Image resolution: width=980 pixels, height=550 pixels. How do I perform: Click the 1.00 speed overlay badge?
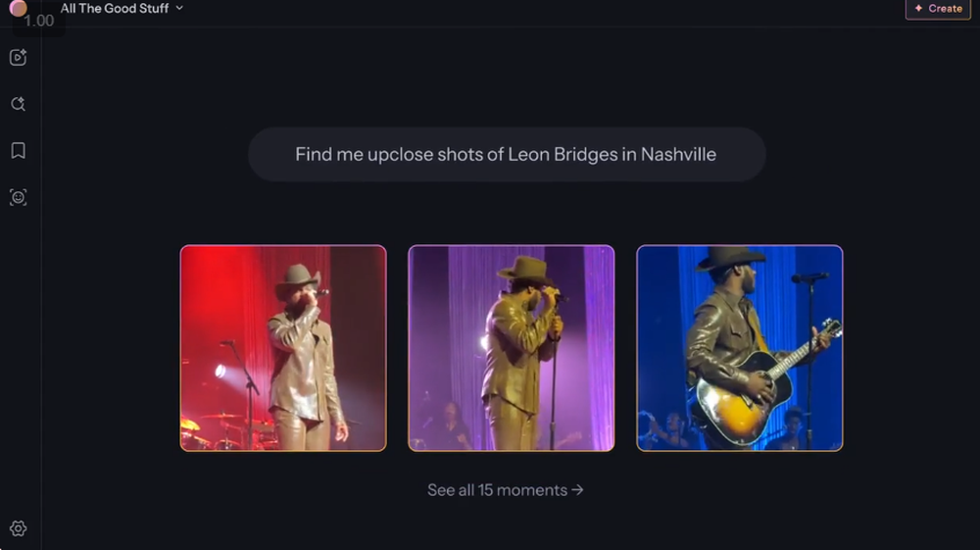click(x=39, y=20)
